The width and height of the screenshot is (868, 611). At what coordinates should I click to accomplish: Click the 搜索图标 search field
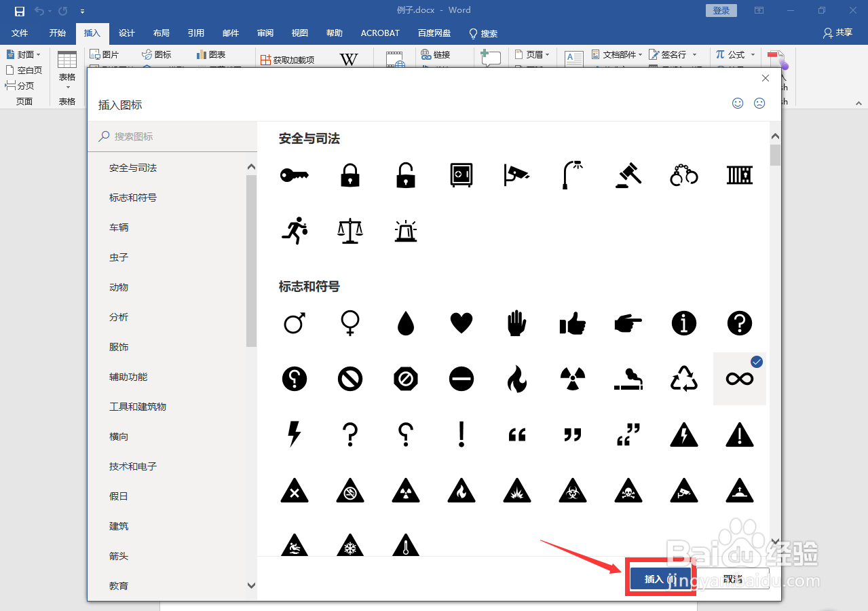[x=173, y=136]
